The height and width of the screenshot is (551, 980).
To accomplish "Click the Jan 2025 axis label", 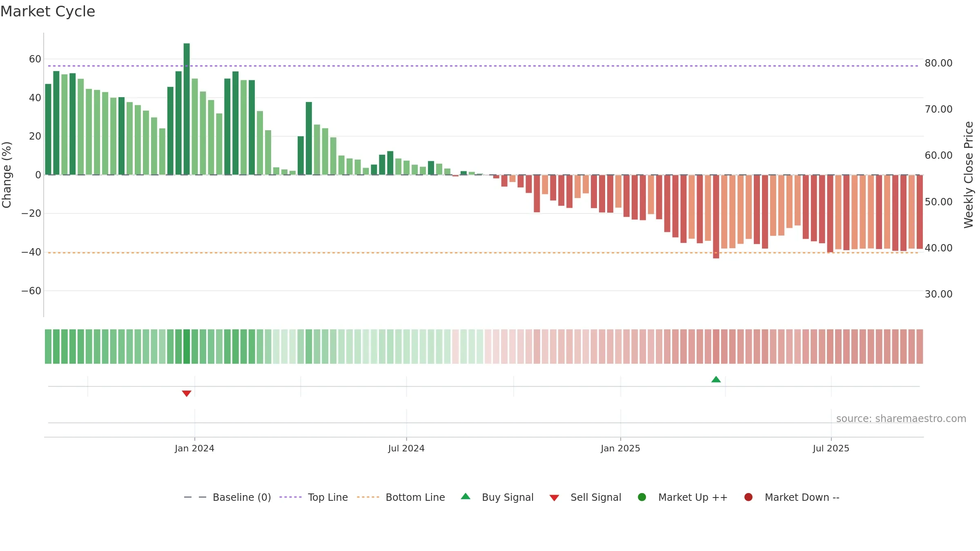I will 620,449.
